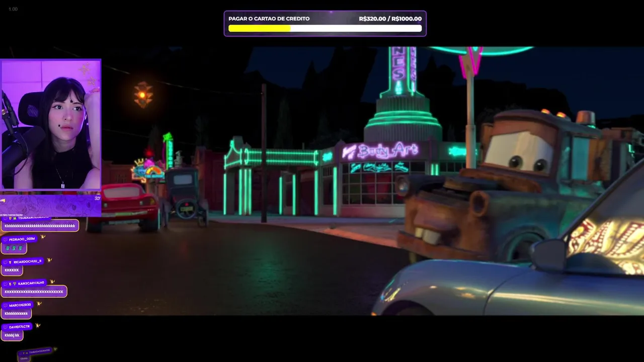644x362 pixels.
Task: Click MARCOSZR30's 'Kkkkkkkkkkkk' message
Action: [x=16, y=314]
